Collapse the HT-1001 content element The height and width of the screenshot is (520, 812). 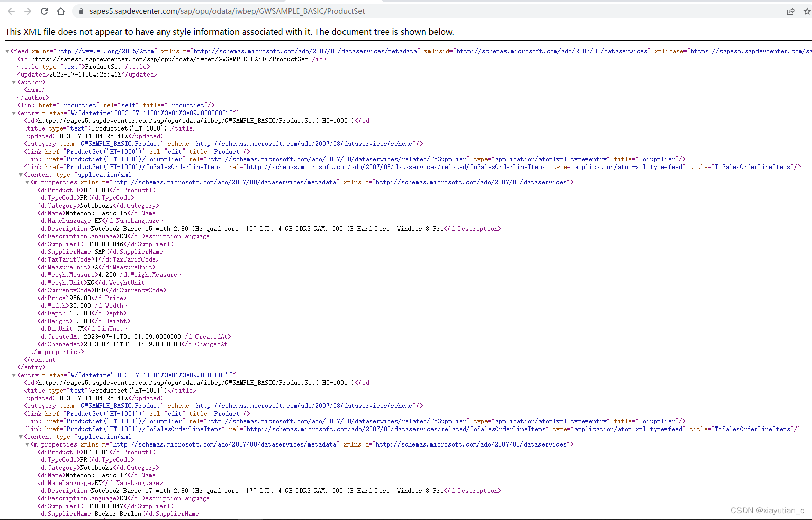(21, 437)
